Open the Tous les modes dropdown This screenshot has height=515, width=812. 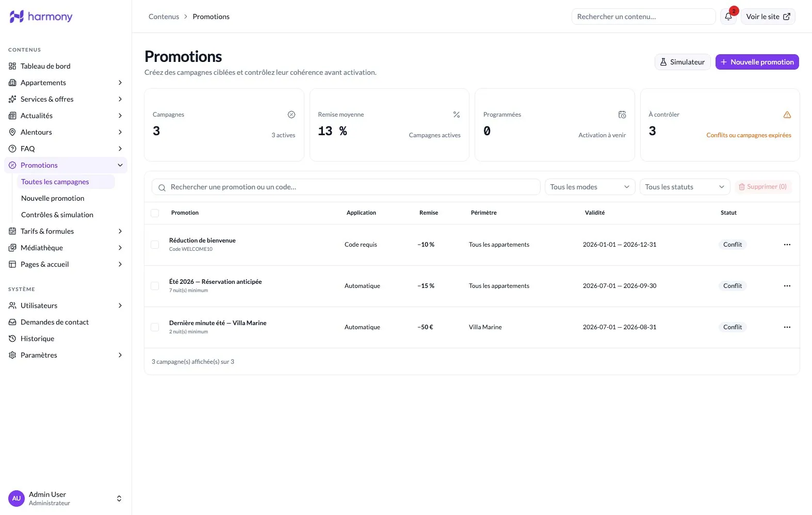tap(590, 187)
